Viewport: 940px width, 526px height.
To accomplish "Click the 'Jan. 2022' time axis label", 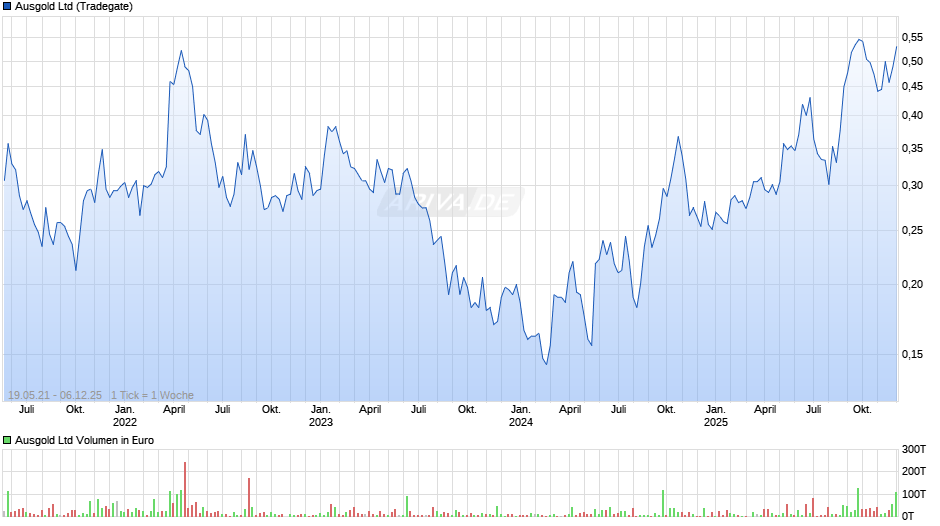I will point(125,416).
